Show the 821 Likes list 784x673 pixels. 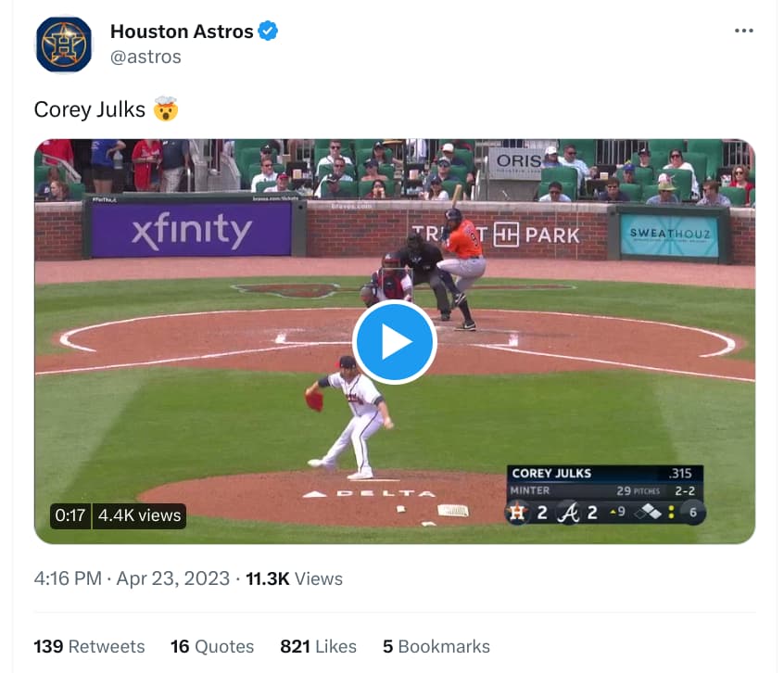tap(318, 646)
